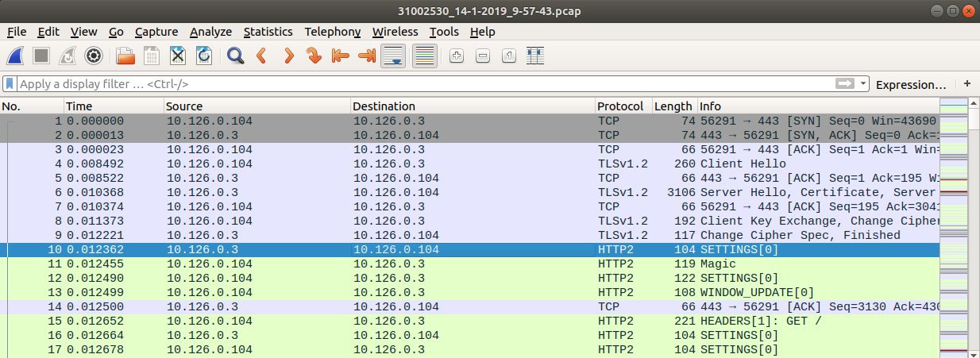Expand the display filter history dropdown
Viewport: 980px width, 358px height.
[861, 83]
